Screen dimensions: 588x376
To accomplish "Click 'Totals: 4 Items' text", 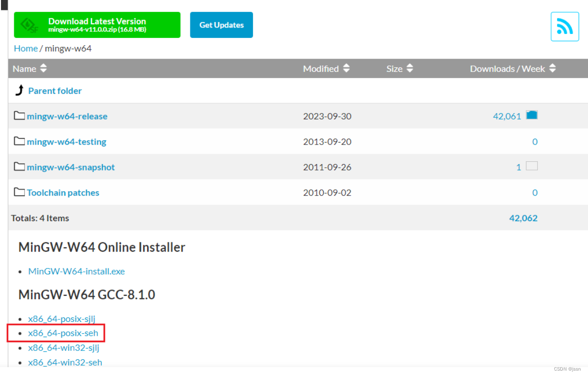I will [x=40, y=218].
